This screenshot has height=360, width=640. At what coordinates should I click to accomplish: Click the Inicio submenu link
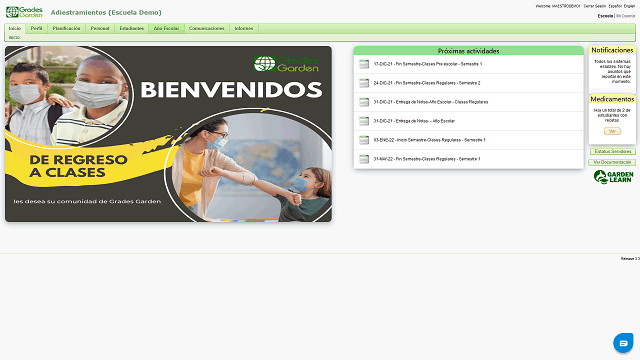pos(14,38)
